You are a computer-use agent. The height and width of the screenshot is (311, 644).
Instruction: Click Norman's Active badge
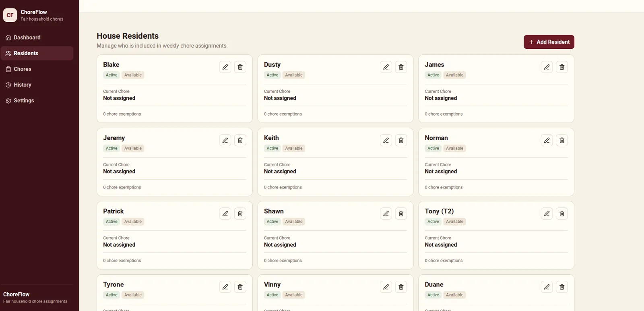[433, 148]
